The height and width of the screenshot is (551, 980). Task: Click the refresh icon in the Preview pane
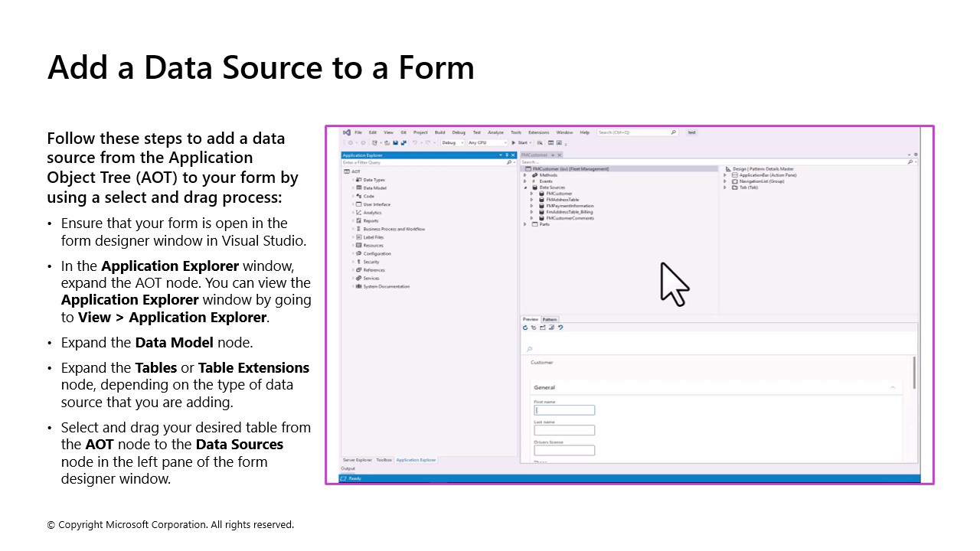(525, 328)
